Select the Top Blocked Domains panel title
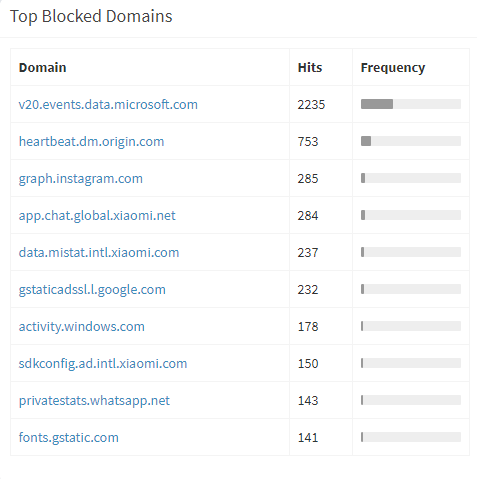This screenshot has height=479, width=477. 91,16
